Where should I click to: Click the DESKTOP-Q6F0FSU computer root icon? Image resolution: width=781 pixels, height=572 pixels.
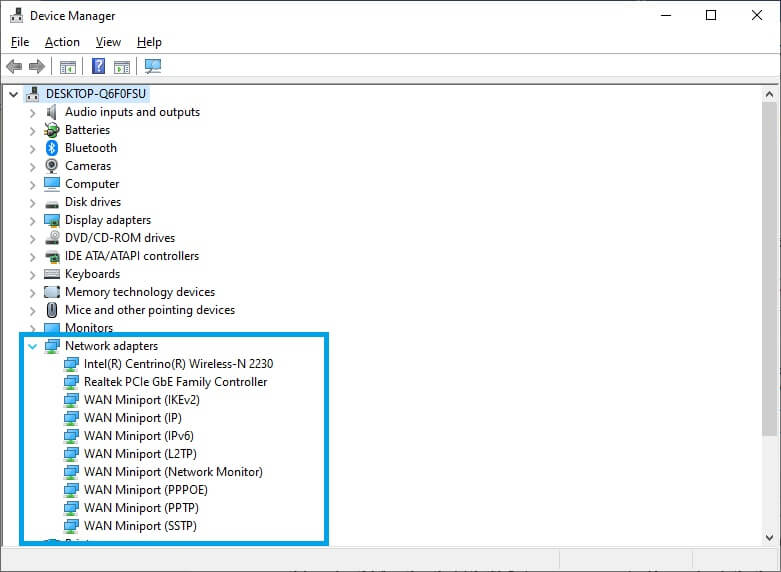pos(32,94)
